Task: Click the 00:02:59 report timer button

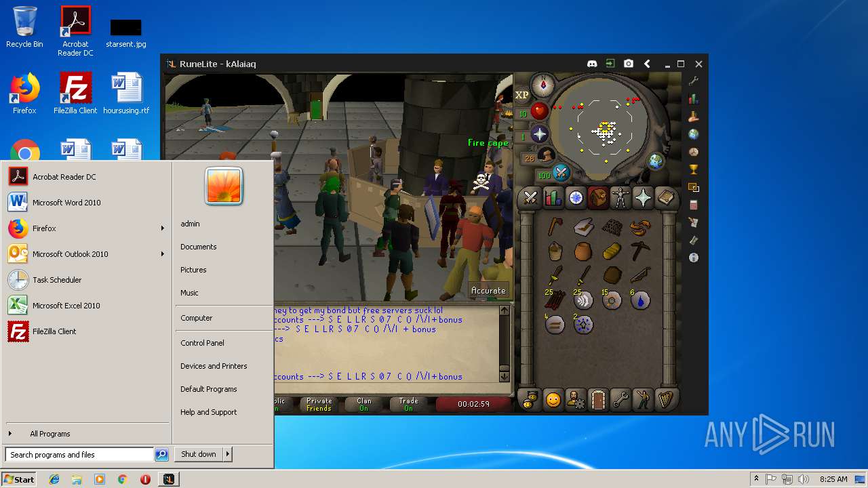Action: coord(473,405)
